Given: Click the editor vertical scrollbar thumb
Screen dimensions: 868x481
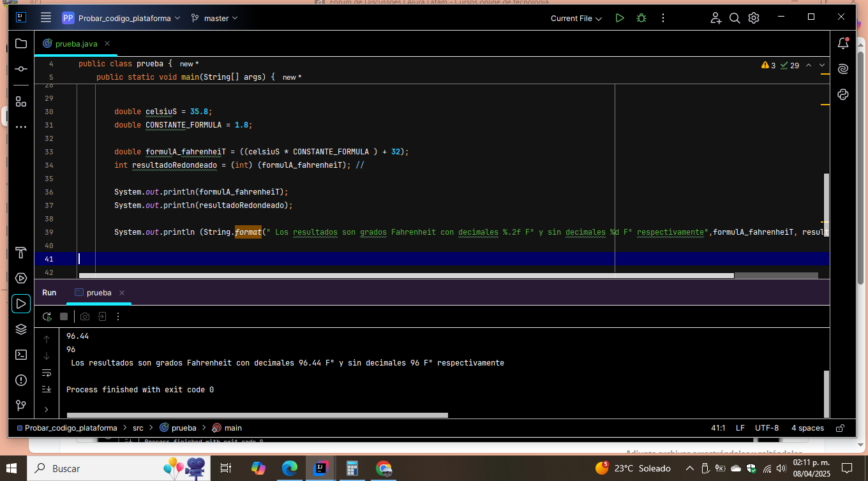Looking at the screenshot, I should coord(827,205).
